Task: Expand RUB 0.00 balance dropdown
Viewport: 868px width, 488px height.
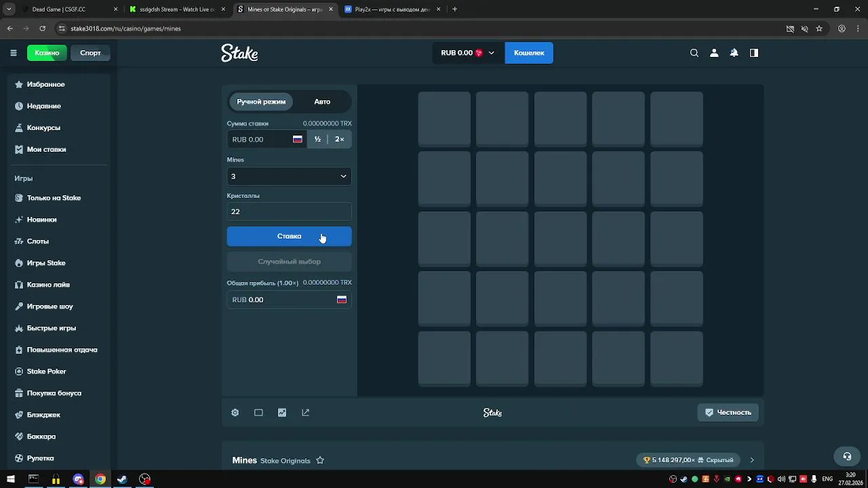Action: click(x=468, y=53)
